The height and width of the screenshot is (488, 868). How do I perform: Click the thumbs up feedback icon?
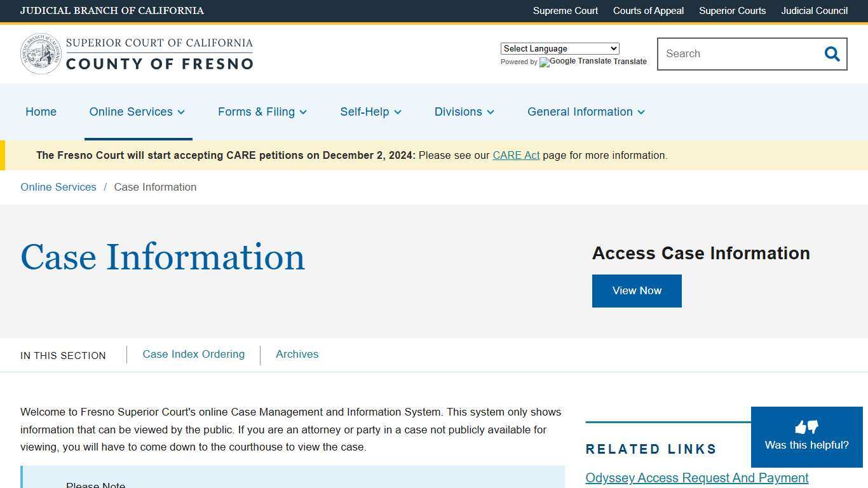(799, 427)
